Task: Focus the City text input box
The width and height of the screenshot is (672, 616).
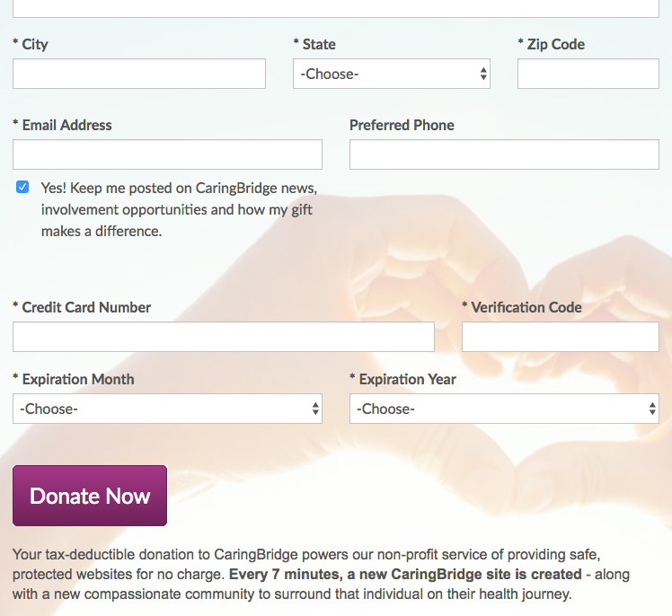Action: point(139,74)
